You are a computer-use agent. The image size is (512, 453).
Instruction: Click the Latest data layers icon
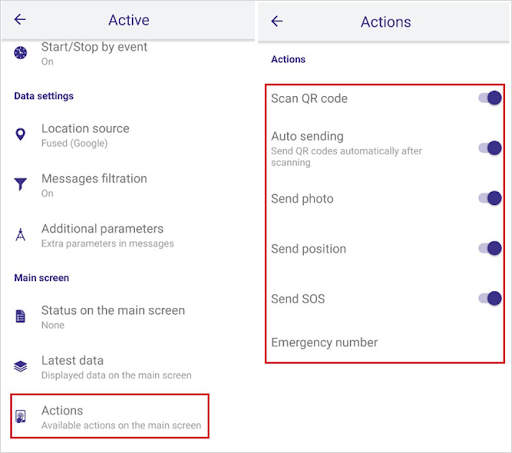20,366
